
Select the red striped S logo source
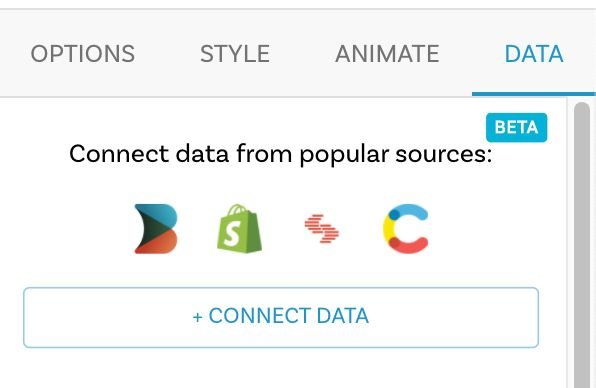322,228
